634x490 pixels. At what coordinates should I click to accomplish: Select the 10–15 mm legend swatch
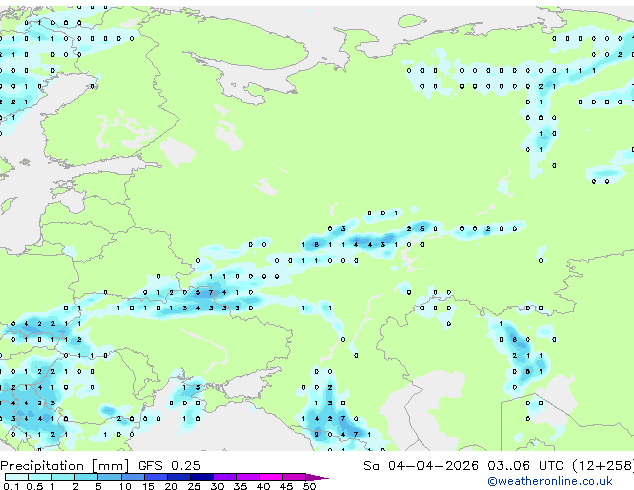point(133,477)
